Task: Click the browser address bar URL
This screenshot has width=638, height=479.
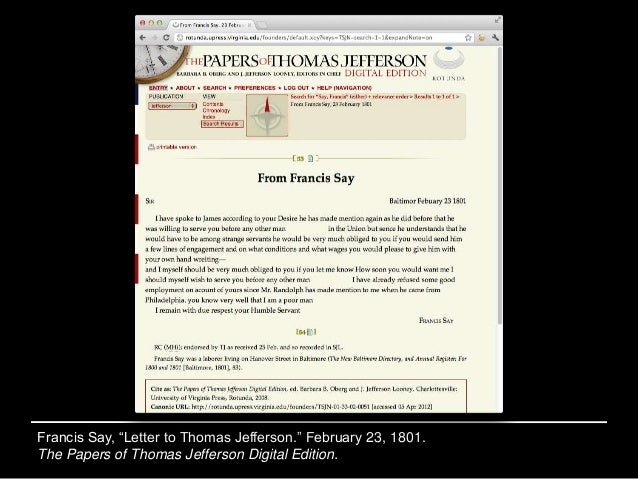Action: (x=308, y=37)
